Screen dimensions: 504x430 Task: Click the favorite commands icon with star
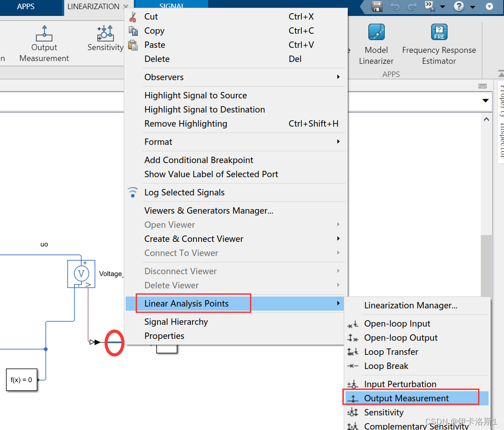[430, 6]
